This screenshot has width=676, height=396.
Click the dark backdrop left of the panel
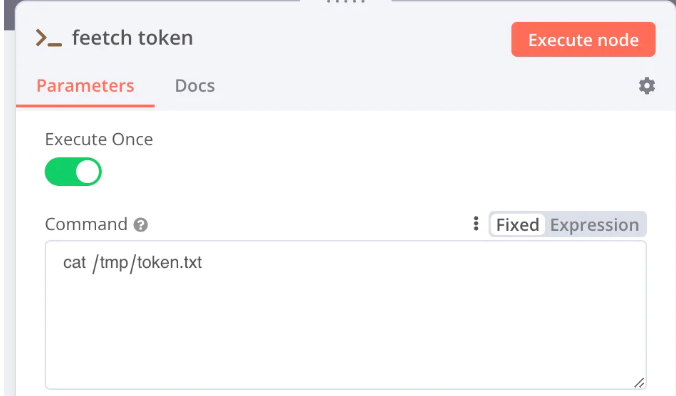9,15
